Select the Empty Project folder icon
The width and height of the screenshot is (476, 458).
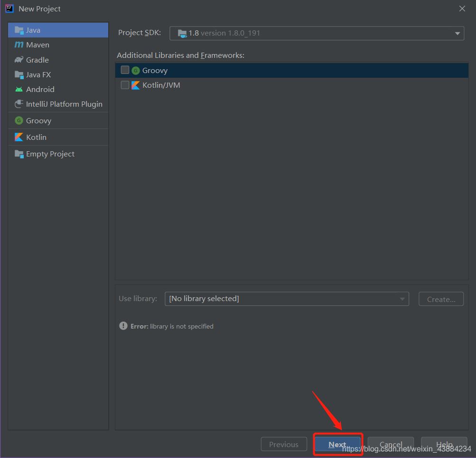[19, 154]
